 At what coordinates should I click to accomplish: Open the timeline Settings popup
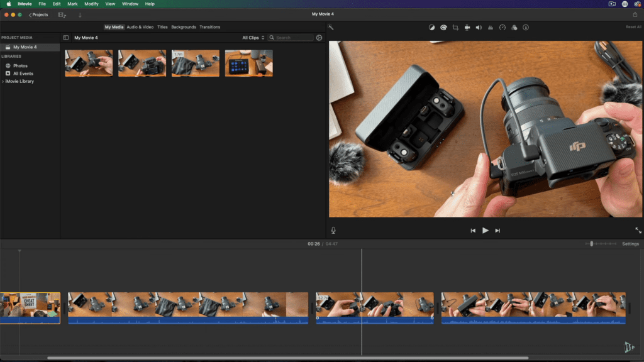[630, 244]
